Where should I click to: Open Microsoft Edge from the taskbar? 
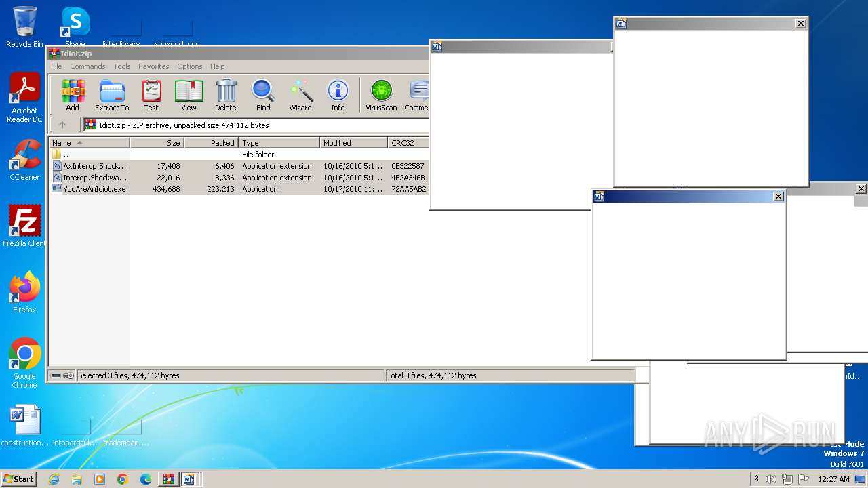145,479
